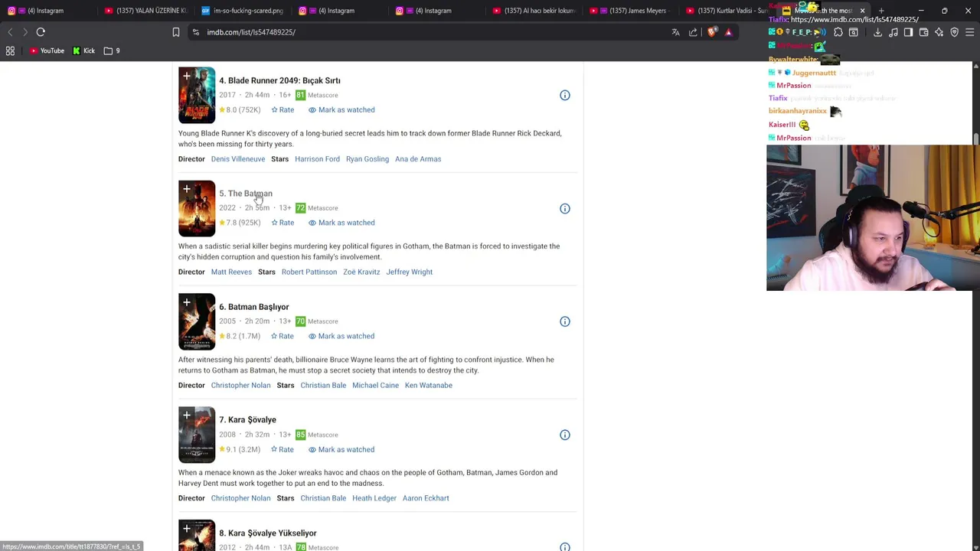Open info icon for The Batman
Image resolution: width=980 pixels, height=551 pixels.
[x=564, y=208]
